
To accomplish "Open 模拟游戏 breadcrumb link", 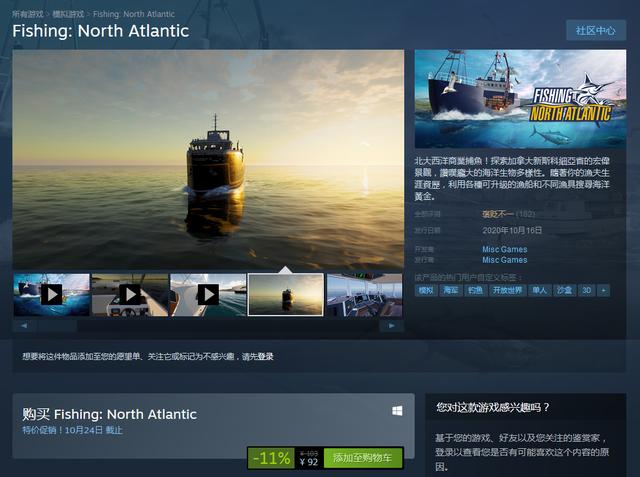I will [68, 14].
